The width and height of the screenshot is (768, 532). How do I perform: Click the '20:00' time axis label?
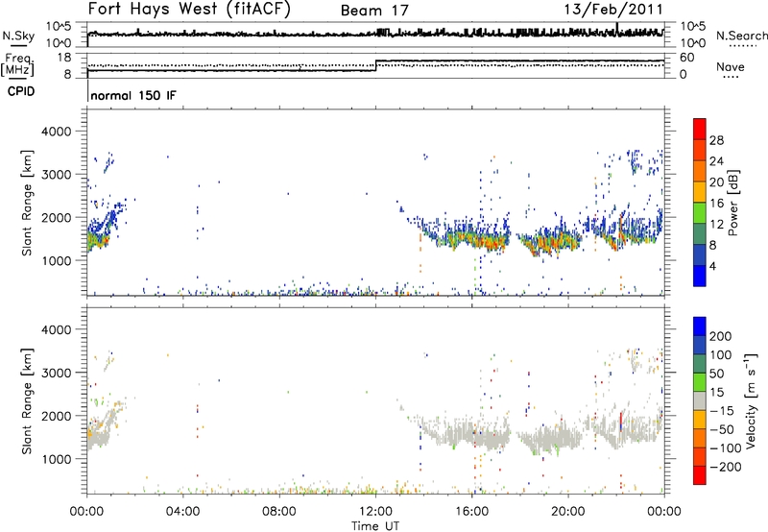(567, 512)
